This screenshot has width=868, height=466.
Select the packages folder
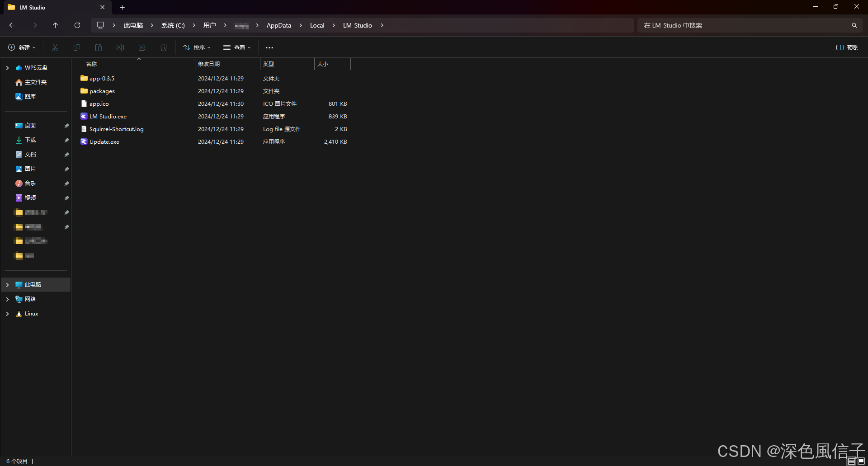[x=102, y=91]
